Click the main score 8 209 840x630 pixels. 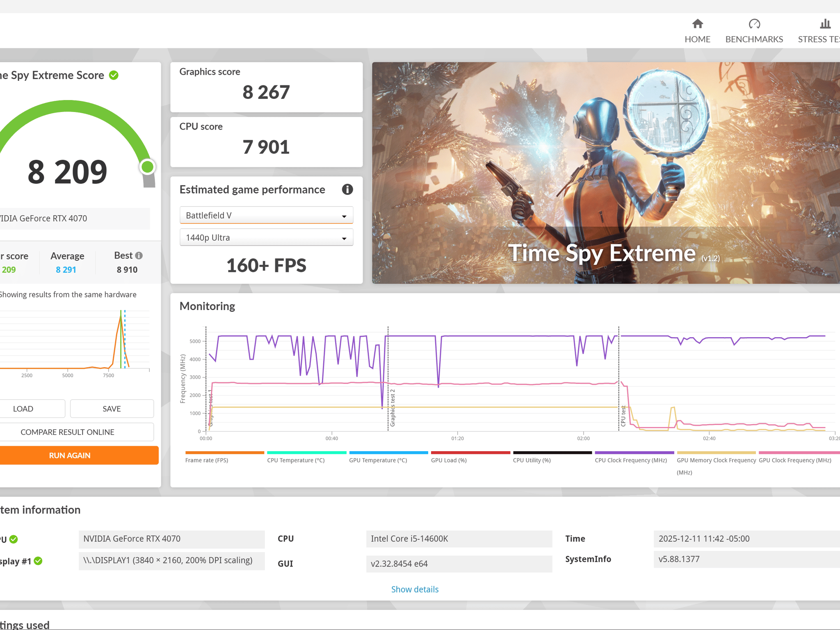67,172
